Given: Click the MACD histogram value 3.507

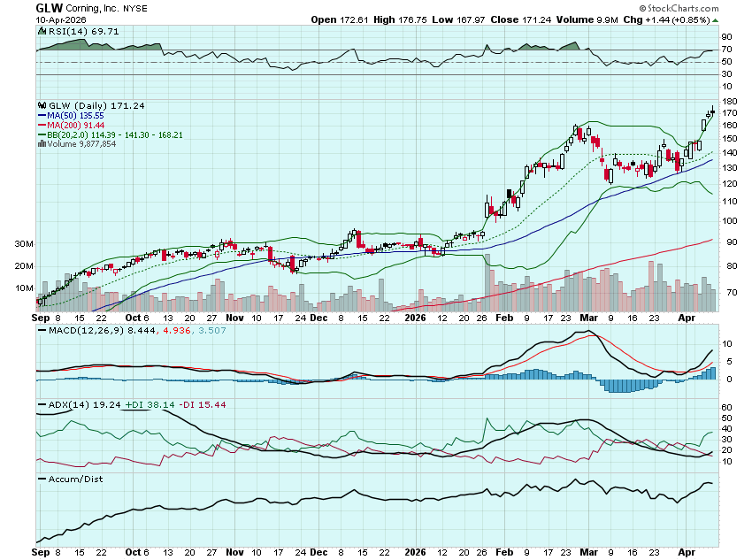Looking at the screenshot, I should pos(212,331).
